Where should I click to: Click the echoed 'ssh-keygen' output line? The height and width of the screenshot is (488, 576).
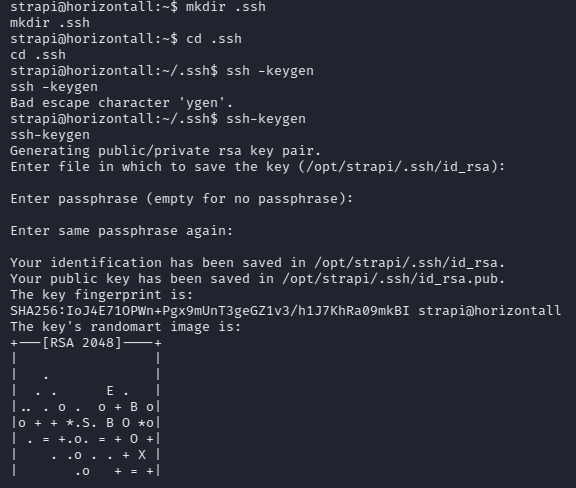pyautogui.click(x=50, y=135)
